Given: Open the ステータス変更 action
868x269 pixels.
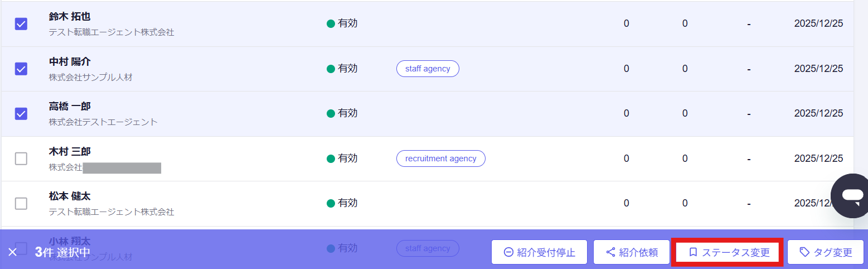Looking at the screenshot, I should click(x=729, y=252).
